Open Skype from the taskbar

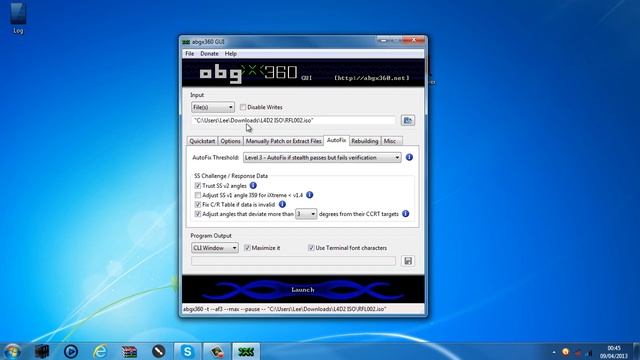click(187, 351)
